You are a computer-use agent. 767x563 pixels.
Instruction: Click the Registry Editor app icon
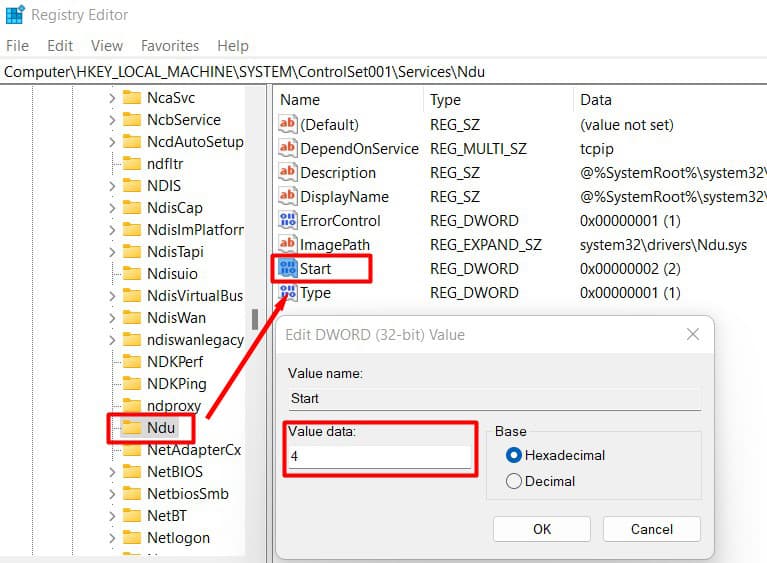tap(15, 15)
